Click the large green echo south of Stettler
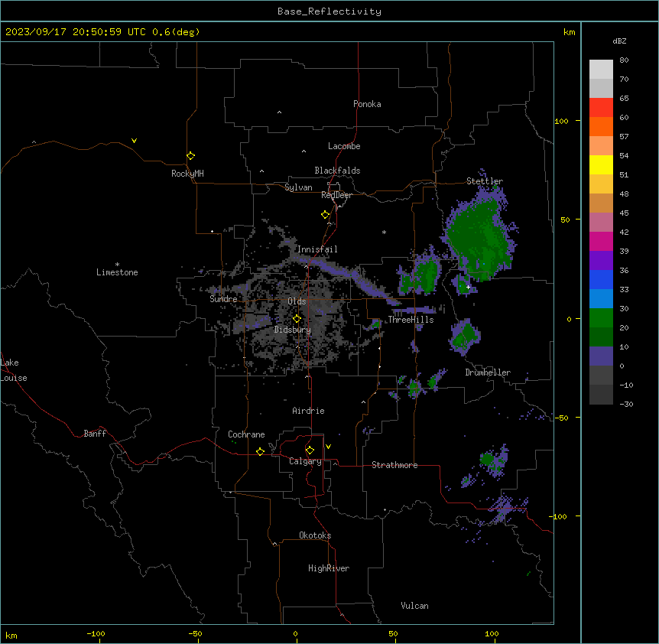Screen dimensions: 659x644 pyautogui.click(x=481, y=238)
